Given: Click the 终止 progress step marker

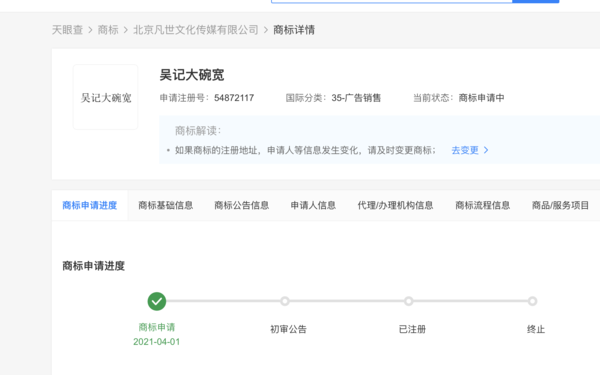Looking at the screenshot, I should pos(532,301).
